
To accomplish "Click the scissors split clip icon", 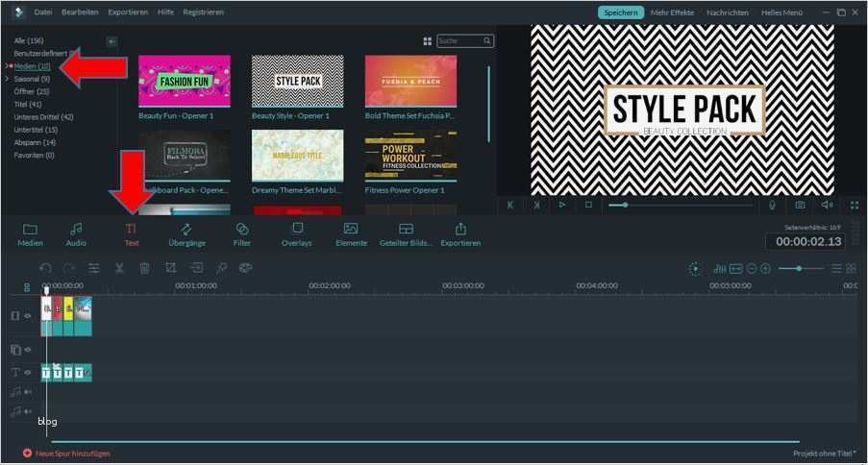I will coord(119,269).
